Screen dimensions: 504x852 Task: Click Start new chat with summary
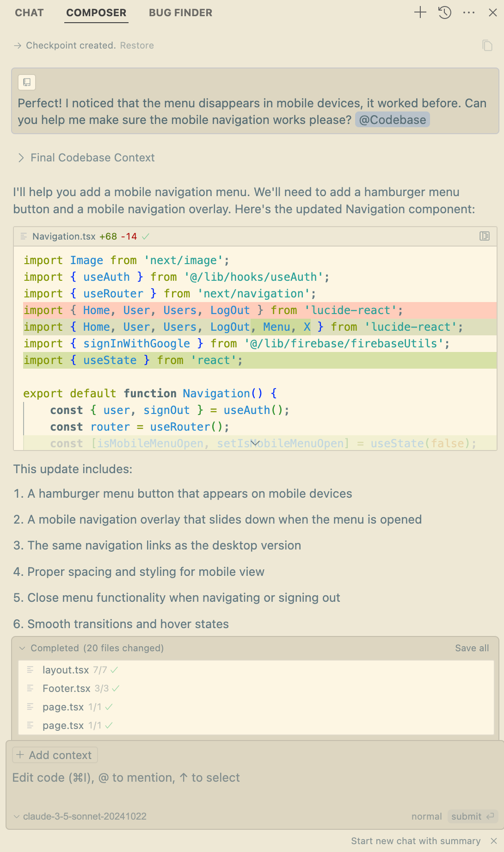[416, 841]
